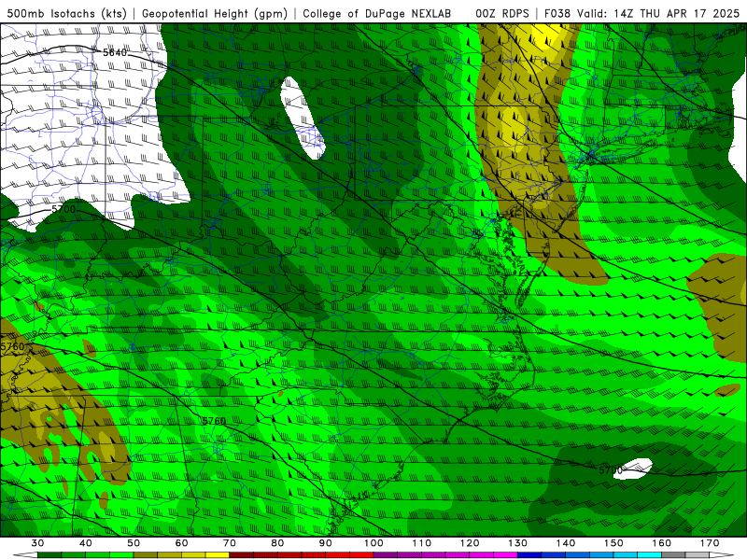Click the 90 value on the color scale
Viewport: 747px width, 560px height.
(x=326, y=543)
